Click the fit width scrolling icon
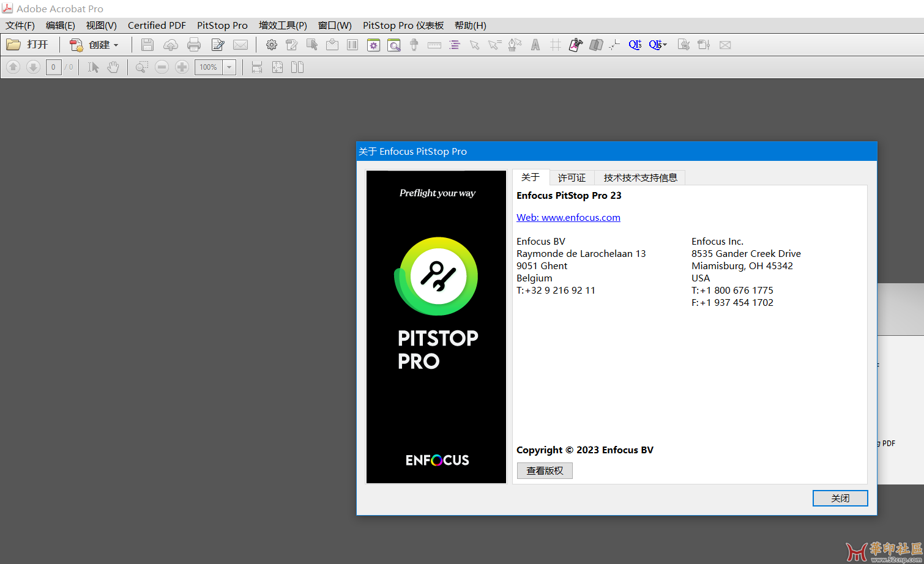Viewport: 924px width, 564px height. coord(257,67)
